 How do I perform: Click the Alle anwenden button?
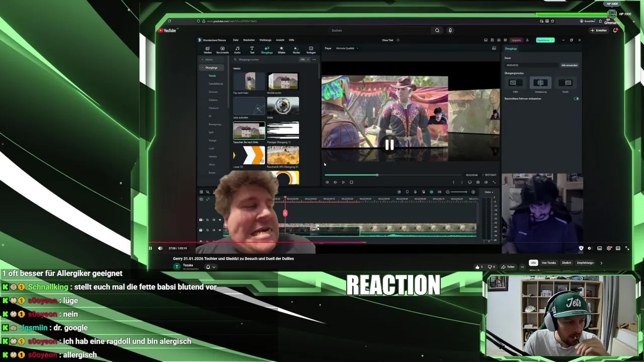(x=570, y=65)
